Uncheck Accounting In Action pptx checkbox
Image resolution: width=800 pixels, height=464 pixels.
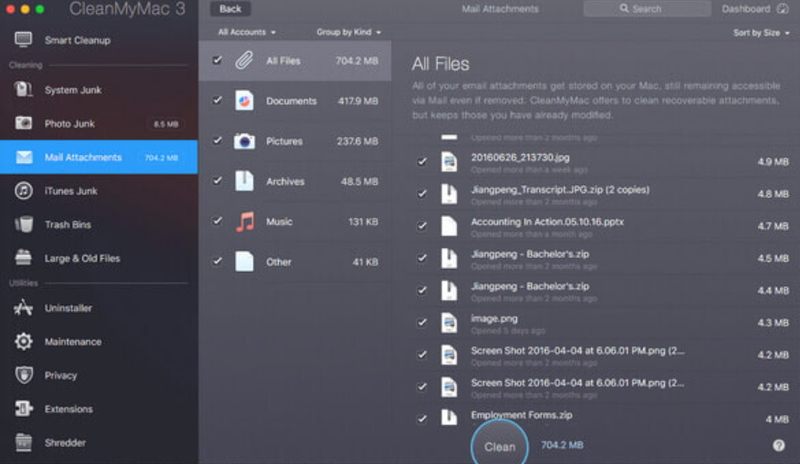coord(422,226)
